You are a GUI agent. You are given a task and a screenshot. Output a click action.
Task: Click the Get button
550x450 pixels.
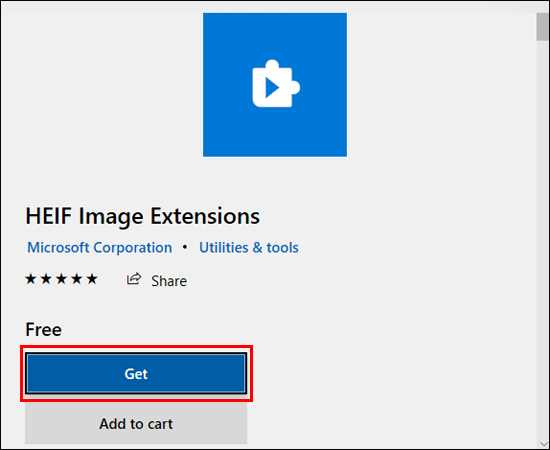136,373
